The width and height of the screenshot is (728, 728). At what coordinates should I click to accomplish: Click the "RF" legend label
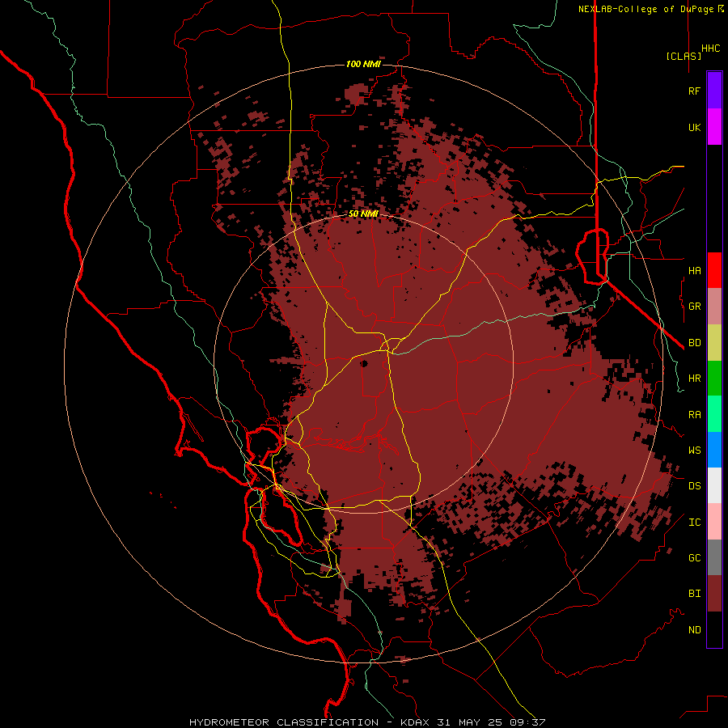(694, 91)
